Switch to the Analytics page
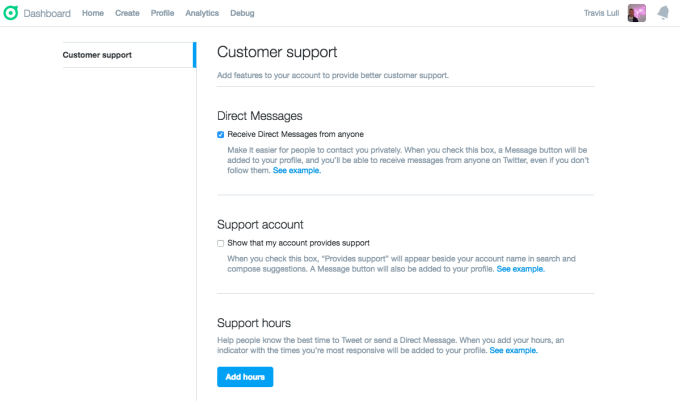 coord(202,13)
